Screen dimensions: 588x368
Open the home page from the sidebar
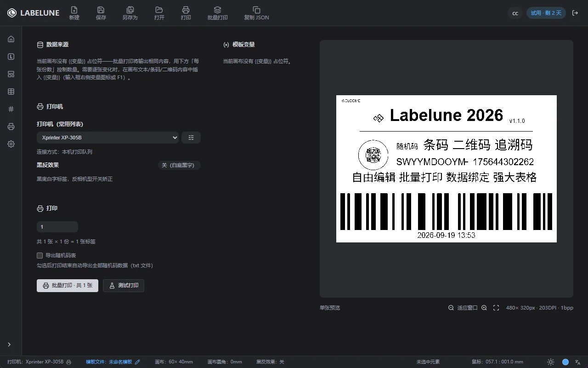pyautogui.click(x=11, y=39)
